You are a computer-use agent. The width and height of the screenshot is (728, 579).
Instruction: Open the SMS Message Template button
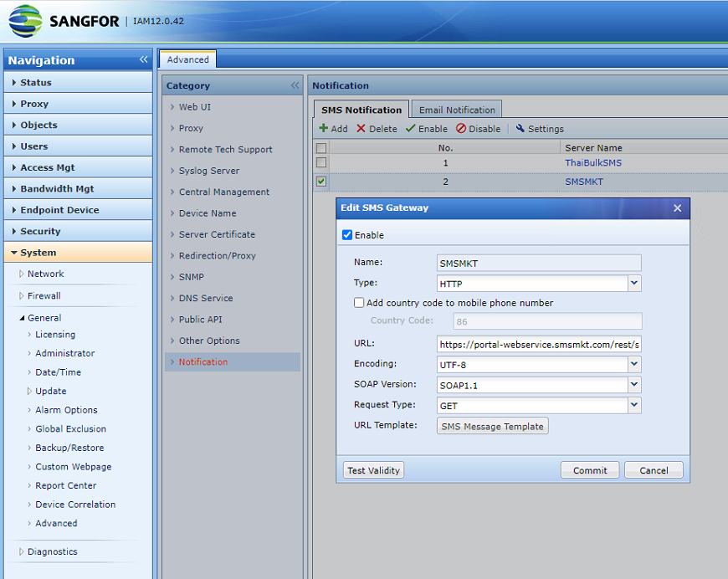point(492,426)
